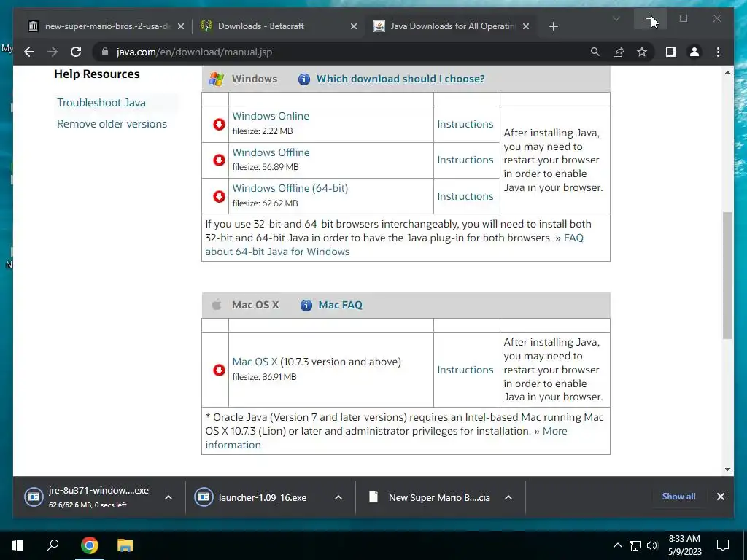Open the Windows Online download link
This screenshot has width=747, height=560.
pos(271,116)
